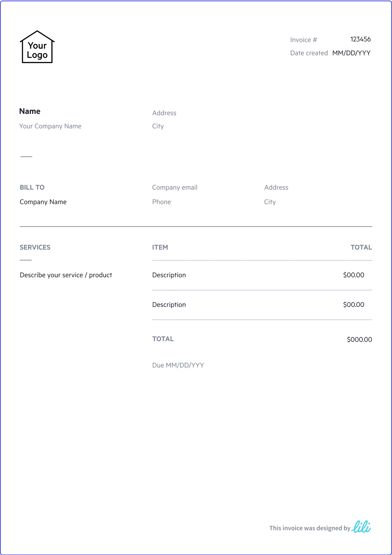Screen dimensions: 392x555
Task: Click the BILL TO heading
Action: [x=32, y=187]
